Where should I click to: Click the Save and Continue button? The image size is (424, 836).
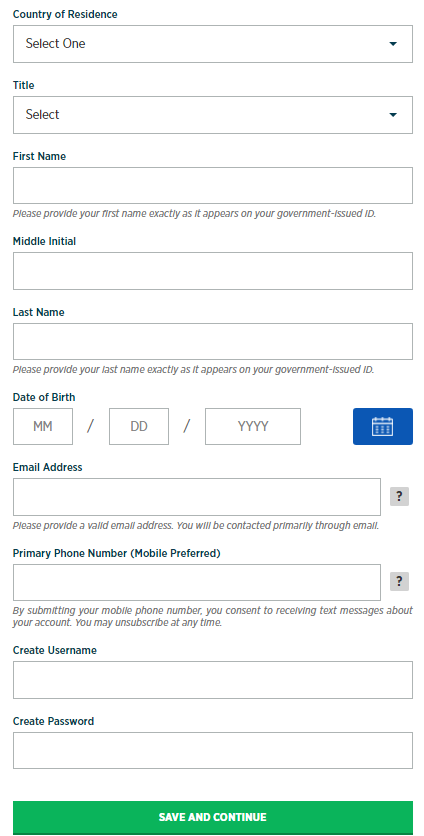click(x=213, y=817)
